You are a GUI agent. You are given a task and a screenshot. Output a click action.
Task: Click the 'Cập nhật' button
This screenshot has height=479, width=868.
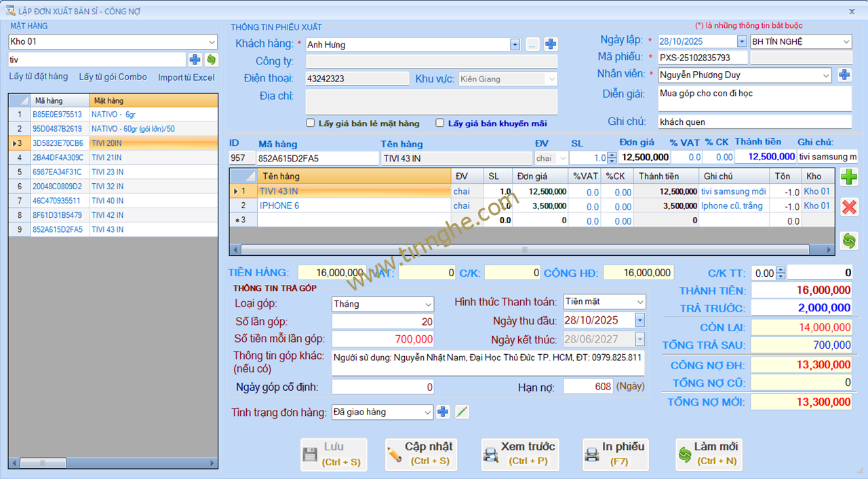point(420,454)
